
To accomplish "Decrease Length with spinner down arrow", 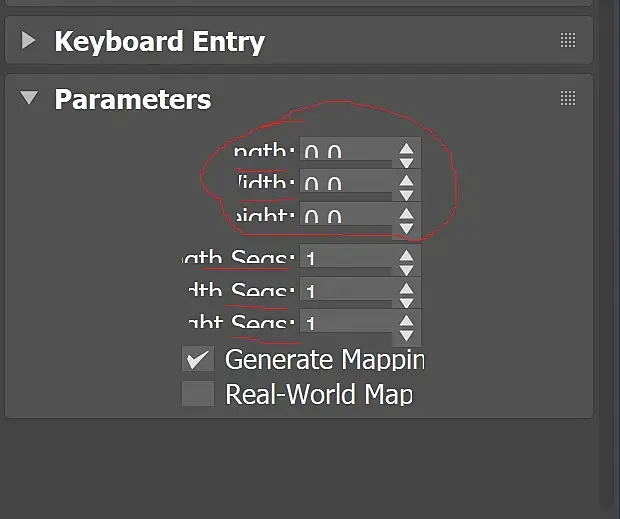I will [x=406, y=160].
